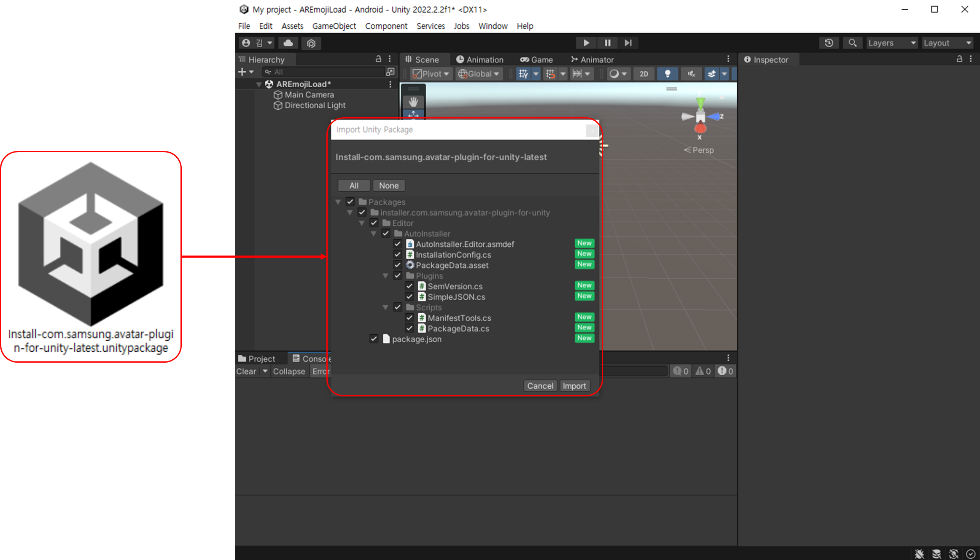The height and width of the screenshot is (560, 980).
Task: Open the Hierarchy panel options menu
Action: [390, 59]
